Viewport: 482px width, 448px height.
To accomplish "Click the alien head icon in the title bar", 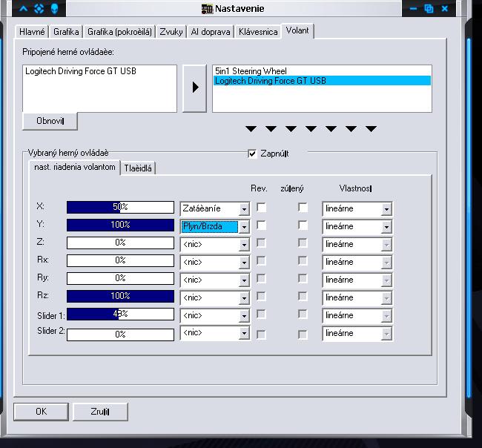I will tap(55, 9).
